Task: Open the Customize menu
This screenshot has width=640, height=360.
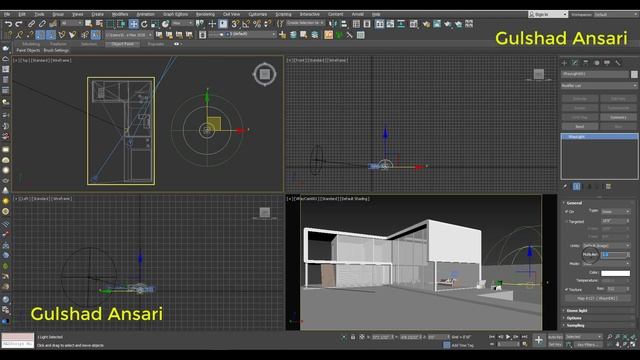Action: tap(258, 14)
